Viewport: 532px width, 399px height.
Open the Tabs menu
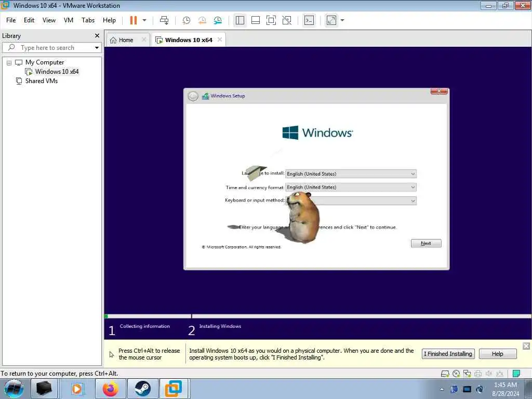click(88, 20)
